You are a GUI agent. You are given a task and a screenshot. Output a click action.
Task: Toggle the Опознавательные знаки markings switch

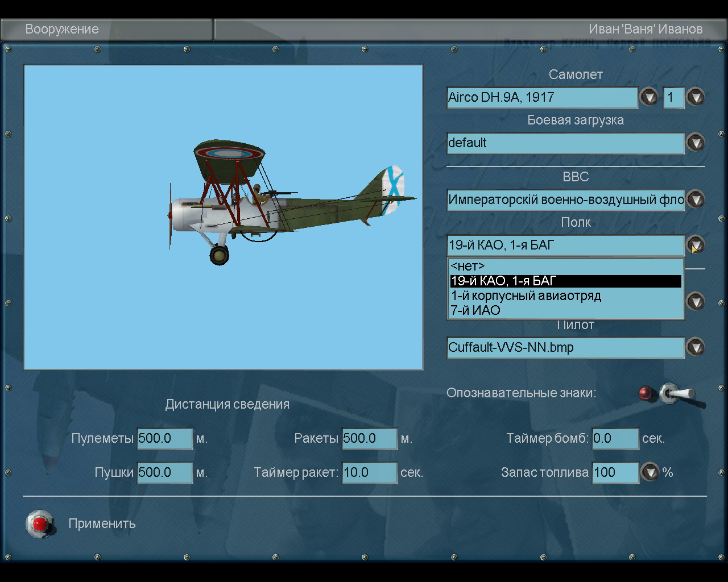click(x=677, y=394)
